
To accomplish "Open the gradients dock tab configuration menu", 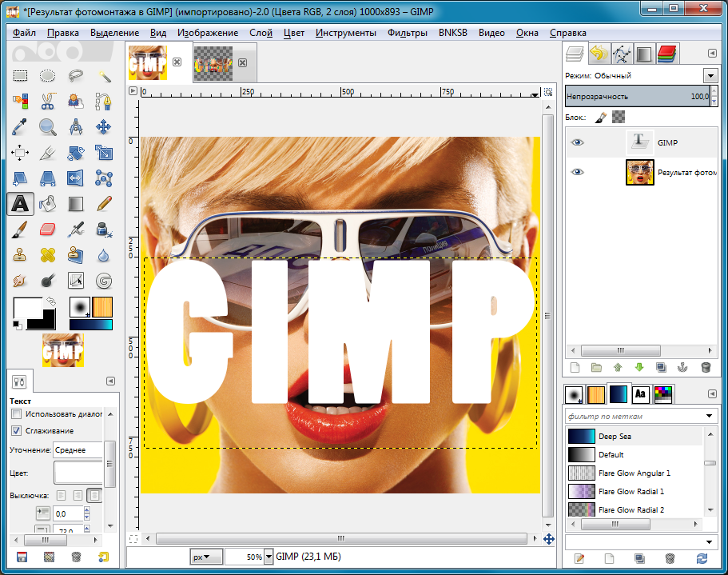I will click(x=712, y=393).
